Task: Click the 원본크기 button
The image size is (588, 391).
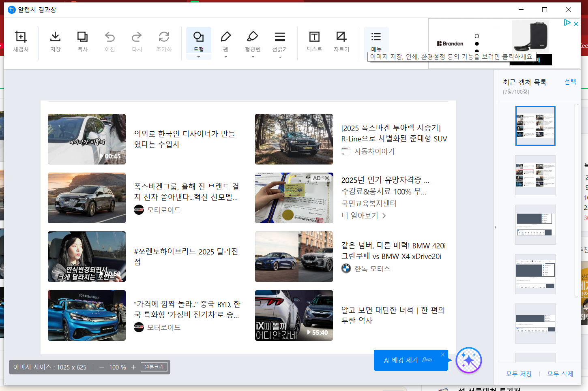Action: [x=154, y=367]
